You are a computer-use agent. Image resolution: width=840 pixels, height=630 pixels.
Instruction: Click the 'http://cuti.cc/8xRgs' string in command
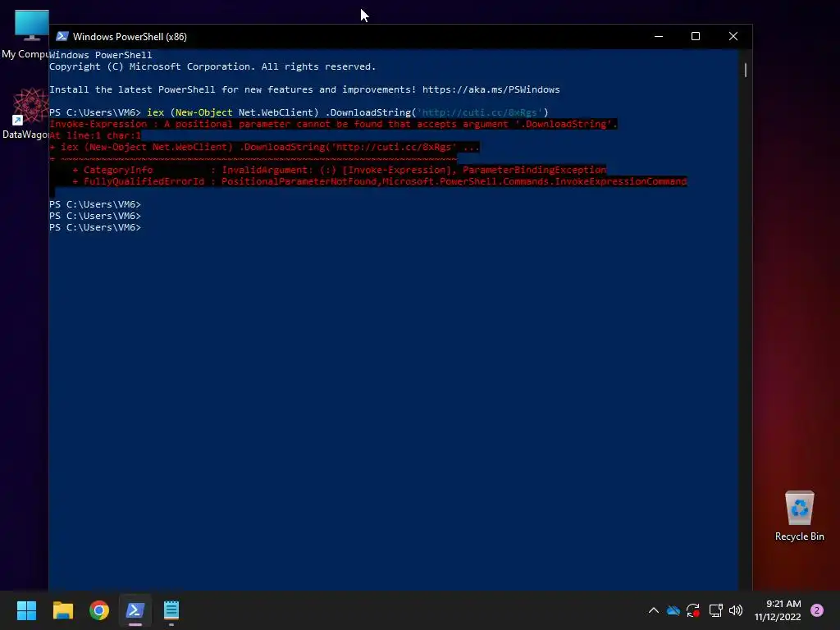point(479,112)
